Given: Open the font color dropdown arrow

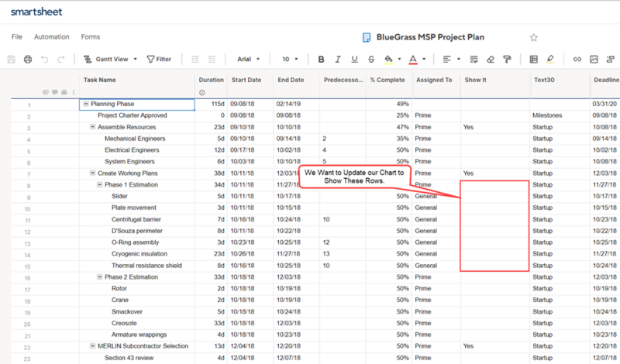Looking at the screenshot, I should click(424, 60).
